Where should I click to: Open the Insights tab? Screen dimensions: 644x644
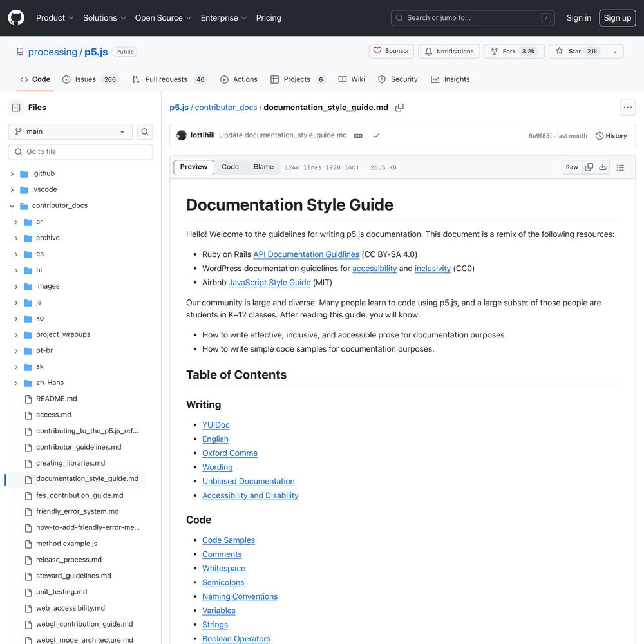pyautogui.click(x=450, y=79)
